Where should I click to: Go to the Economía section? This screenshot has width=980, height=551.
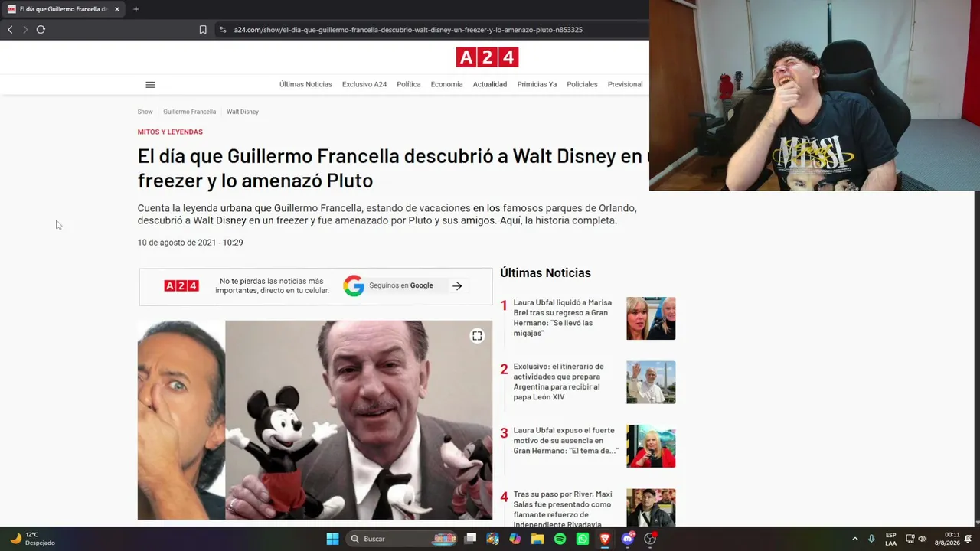tap(446, 84)
